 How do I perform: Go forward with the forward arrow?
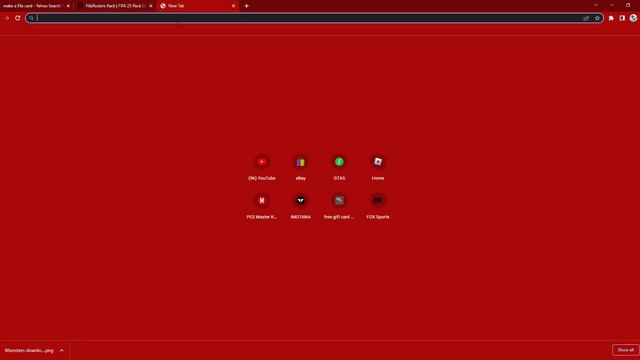[7, 18]
